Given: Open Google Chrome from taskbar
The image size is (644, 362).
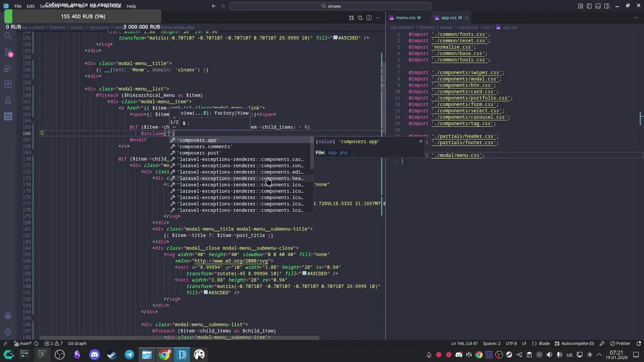Looking at the screenshot, I should [165, 354].
